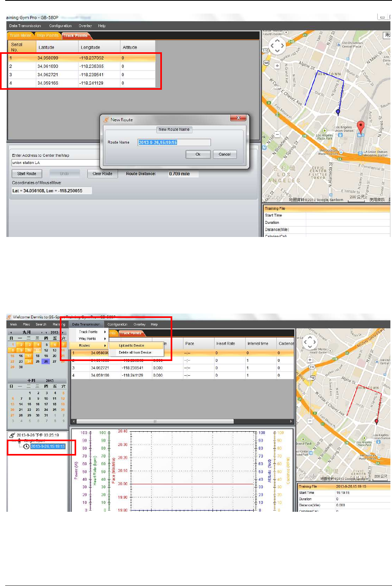The height and width of the screenshot is (586, 392).
Task: Click zoom in plus on upper screenshot map
Action: click(277, 66)
